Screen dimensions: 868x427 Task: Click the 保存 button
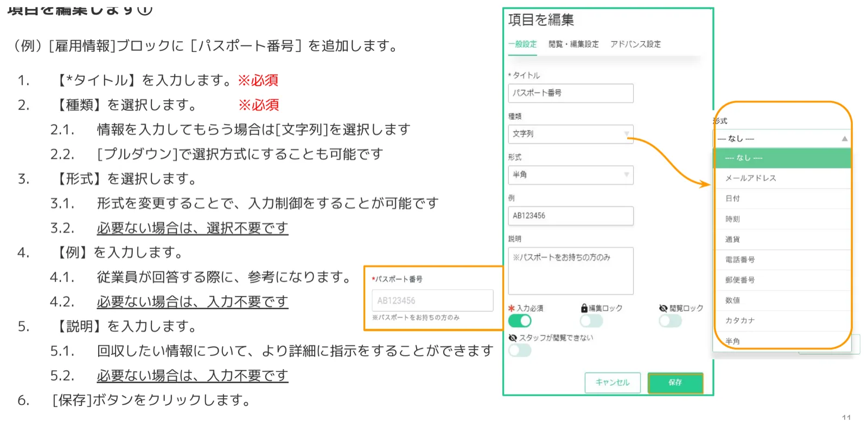tap(675, 383)
